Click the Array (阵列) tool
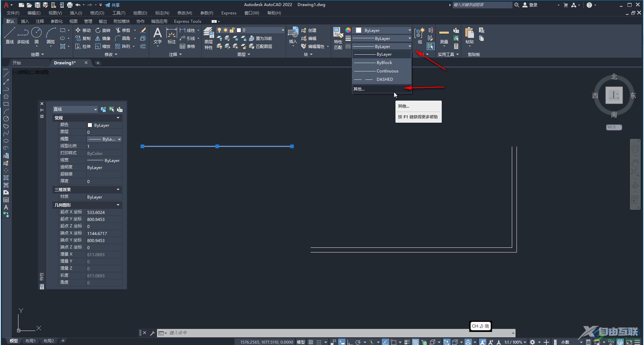Image resolution: width=644 pixels, height=345 pixels. (x=122, y=46)
